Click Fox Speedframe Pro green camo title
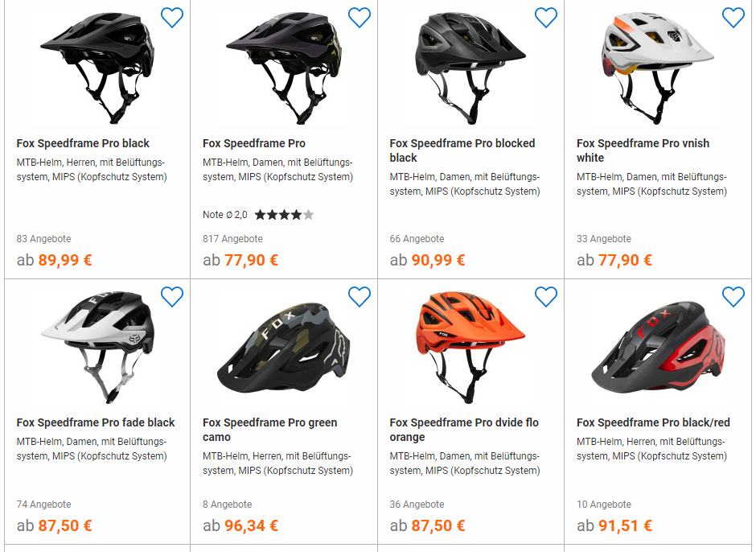The width and height of the screenshot is (756, 552). pos(269,430)
